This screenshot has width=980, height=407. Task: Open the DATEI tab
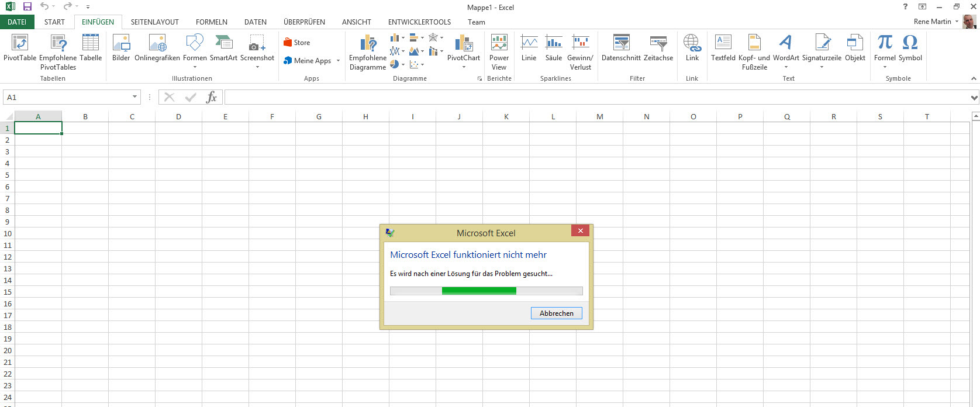(x=17, y=22)
